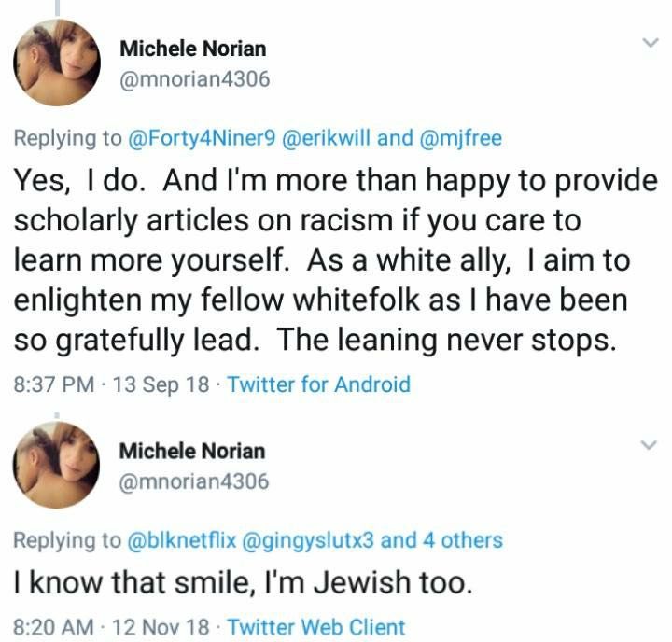Click the avatar beside the 'I'm Jewish too' tweet
672x642 pixels.
[x=52, y=465]
